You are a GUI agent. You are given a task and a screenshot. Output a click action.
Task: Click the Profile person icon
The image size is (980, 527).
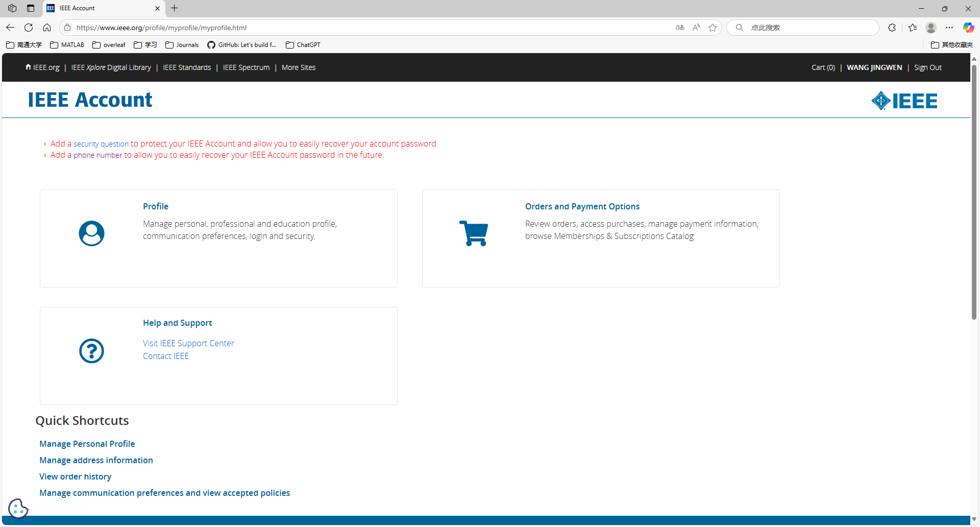[91, 233]
